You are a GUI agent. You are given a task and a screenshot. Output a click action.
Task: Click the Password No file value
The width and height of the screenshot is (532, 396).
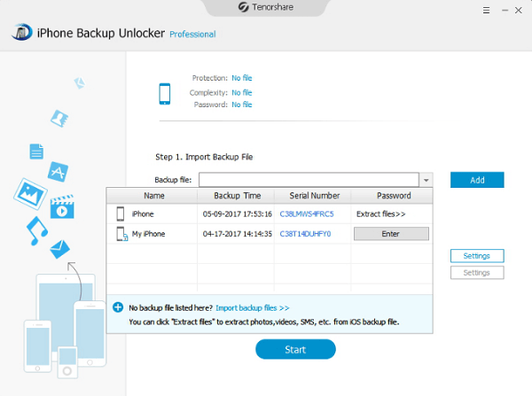pyautogui.click(x=241, y=105)
